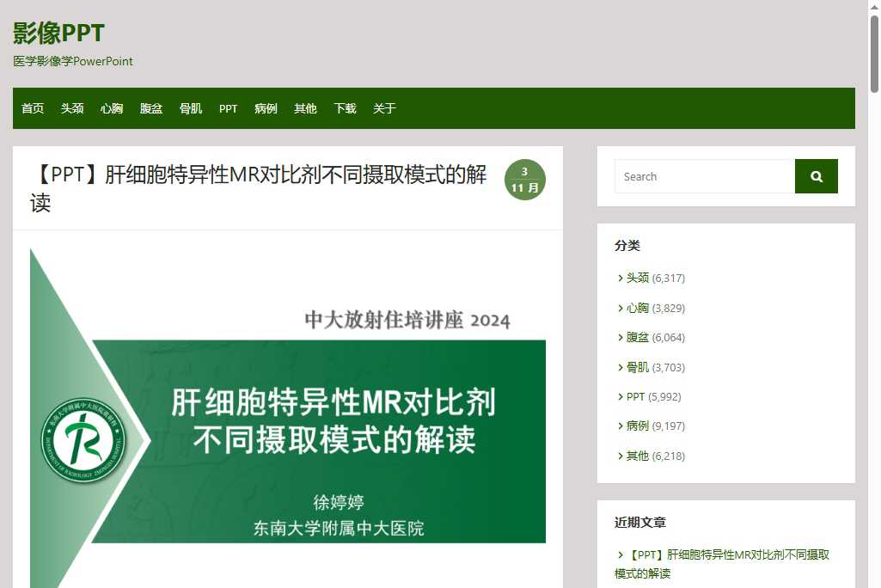Viewport: 881px width, 588px height.
Task: Open 骨肌 from the top navigation
Action: (x=191, y=108)
